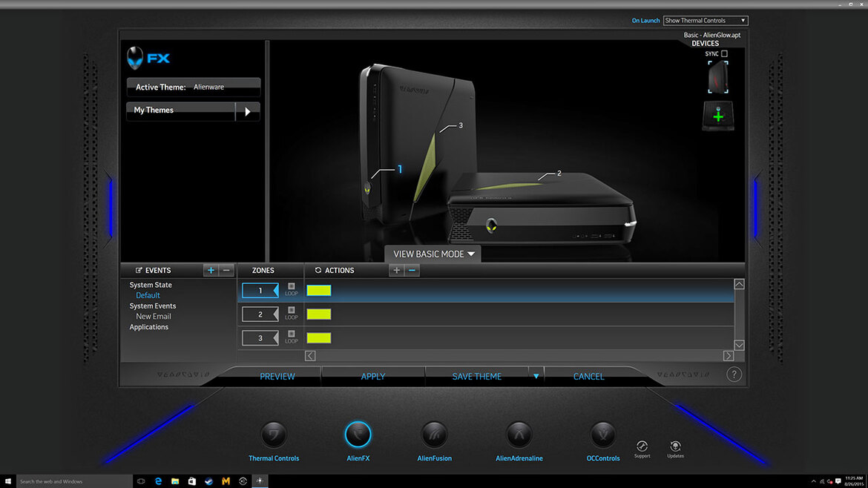Click the Actions refresh icon
The width and height of the screenshot is (868, 488).
point(318,270)
